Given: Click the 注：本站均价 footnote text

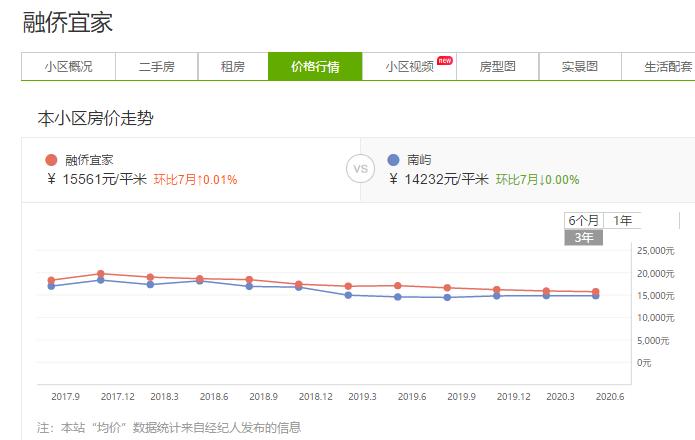Looking at the screenshot, I should 169,428.
